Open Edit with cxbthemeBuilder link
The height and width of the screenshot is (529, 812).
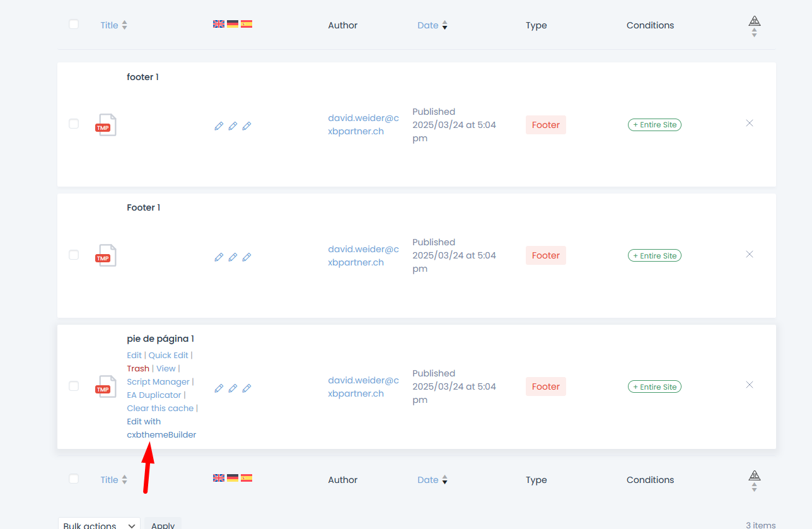point(161,428)
